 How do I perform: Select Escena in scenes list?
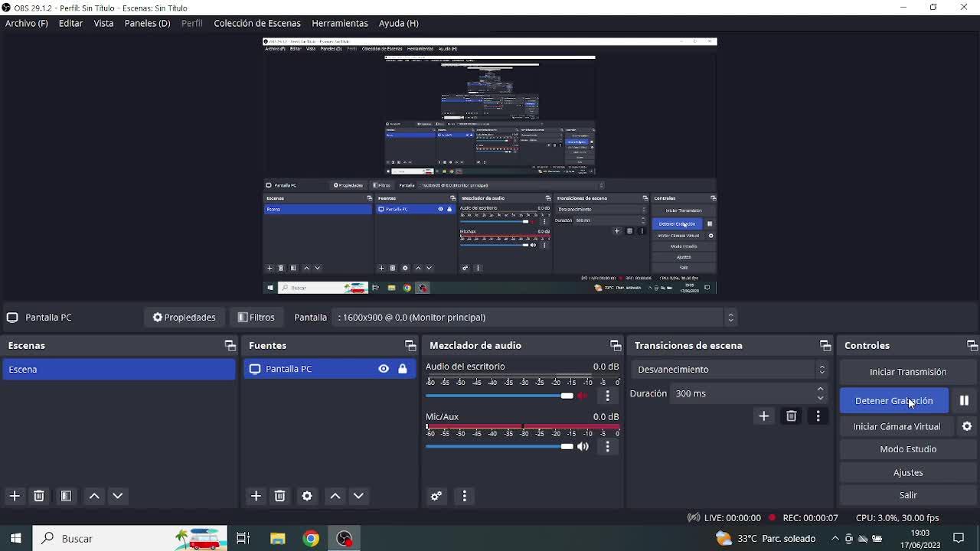tap(118, 369)
